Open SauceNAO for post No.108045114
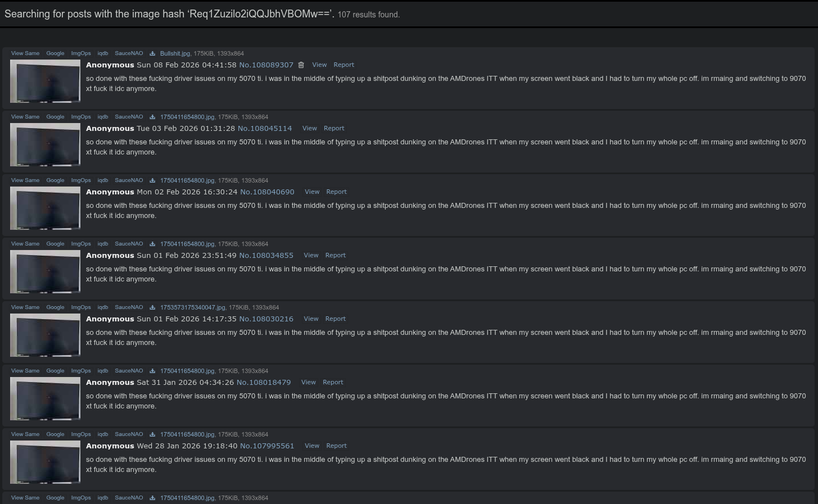Image resolution: width=818 pixels, height=504 pixels. click(129, 117)
